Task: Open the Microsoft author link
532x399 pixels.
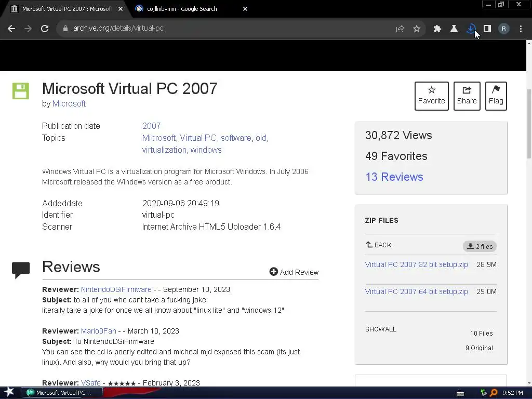Action: tap(69, 104)
